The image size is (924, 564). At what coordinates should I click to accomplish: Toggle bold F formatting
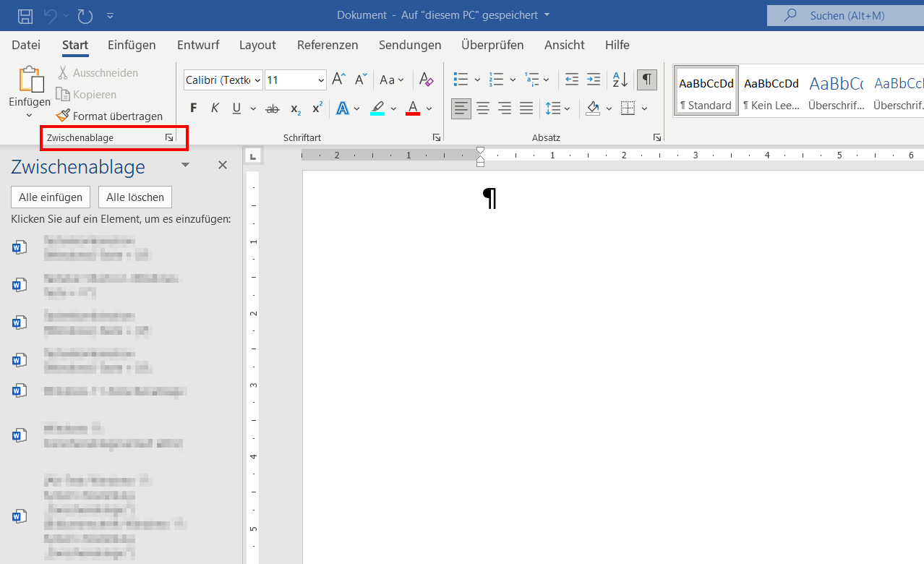(193, 108)
